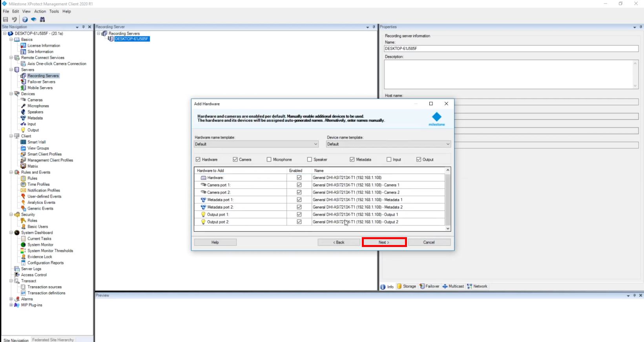The width and height of the screenshot is (644, 342).
Task: Uncheck the Camera filter checkbox
Action: pyautogui.click(x=235, y=159)
